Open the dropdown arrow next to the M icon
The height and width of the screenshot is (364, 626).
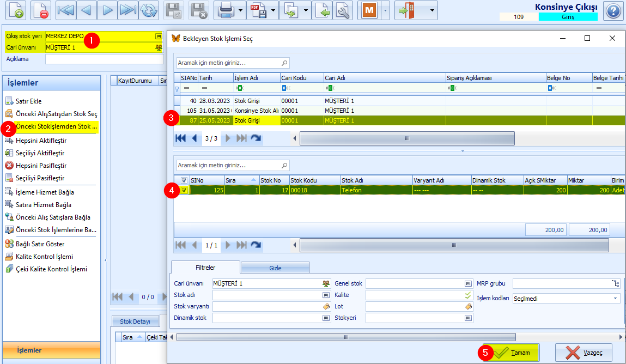point(385,10)
